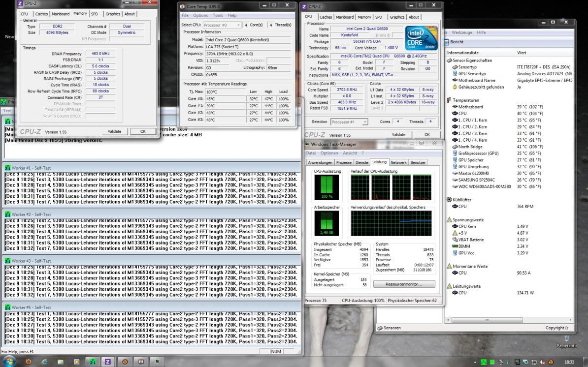Open the Tools menu in Core Temp

coord(218,15)
